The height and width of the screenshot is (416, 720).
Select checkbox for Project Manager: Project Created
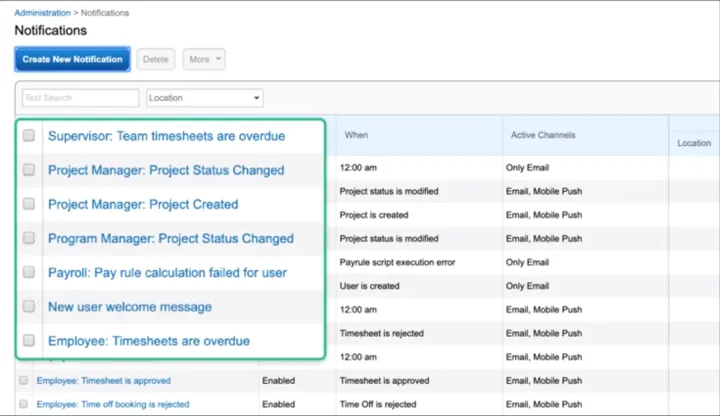pos(29,204)
